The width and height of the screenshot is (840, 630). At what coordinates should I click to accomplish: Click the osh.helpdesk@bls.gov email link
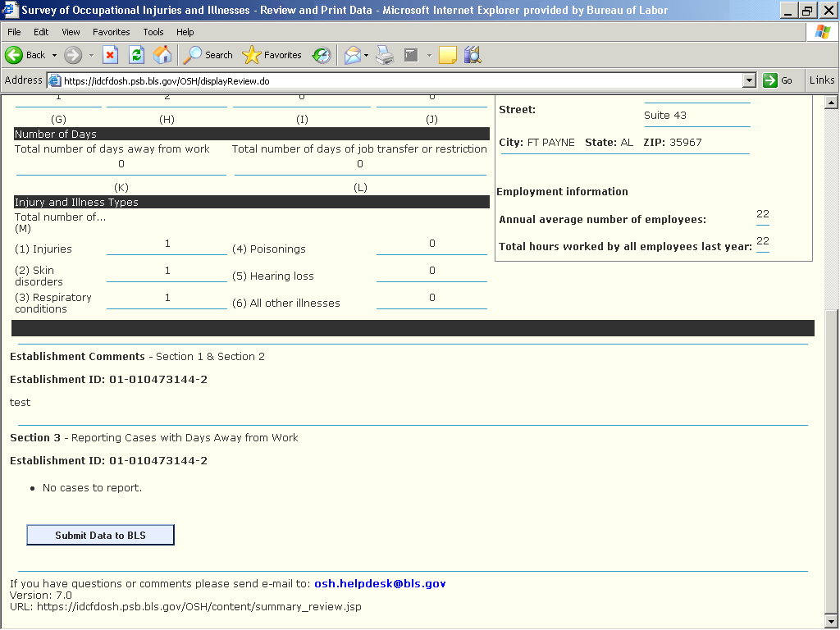click(x=380, y=584)
